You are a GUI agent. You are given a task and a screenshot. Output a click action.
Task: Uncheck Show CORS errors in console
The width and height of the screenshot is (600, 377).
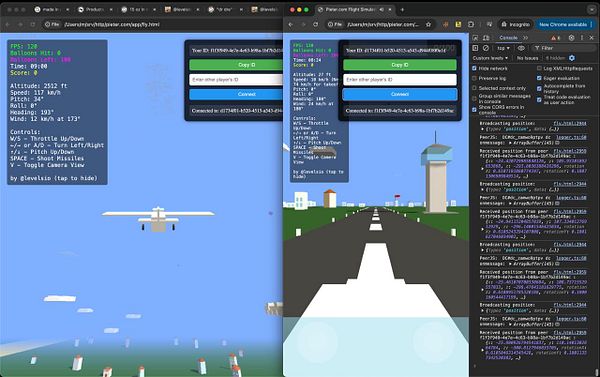coord(474,109)
